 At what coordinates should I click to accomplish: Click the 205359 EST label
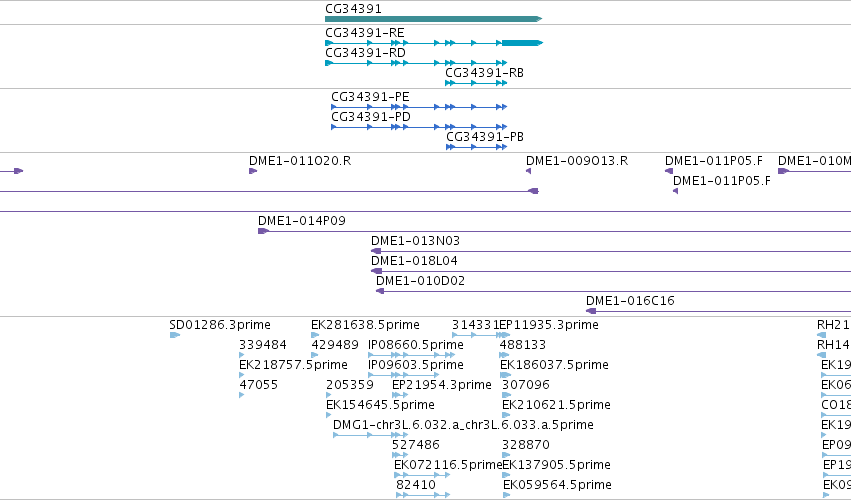(350, 385)
